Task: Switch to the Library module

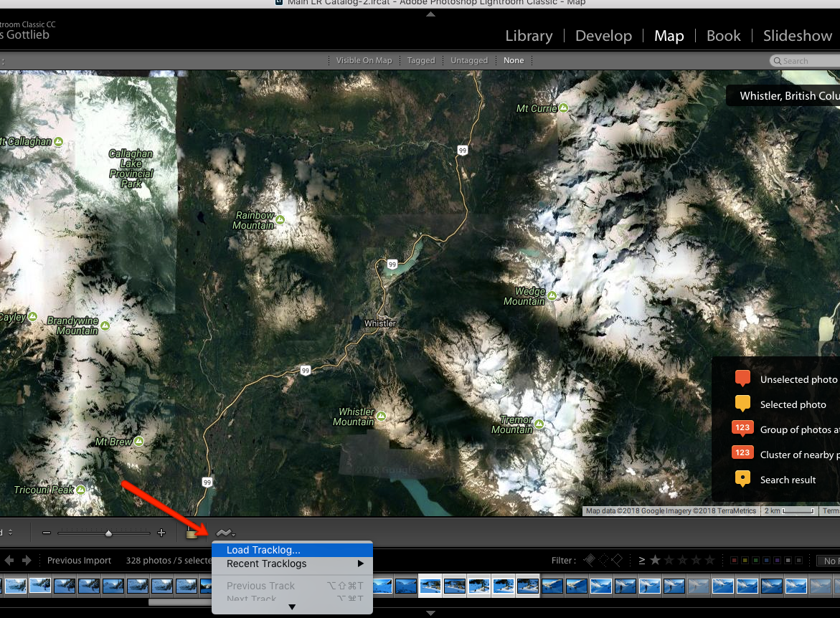Action: pos(529,36)
